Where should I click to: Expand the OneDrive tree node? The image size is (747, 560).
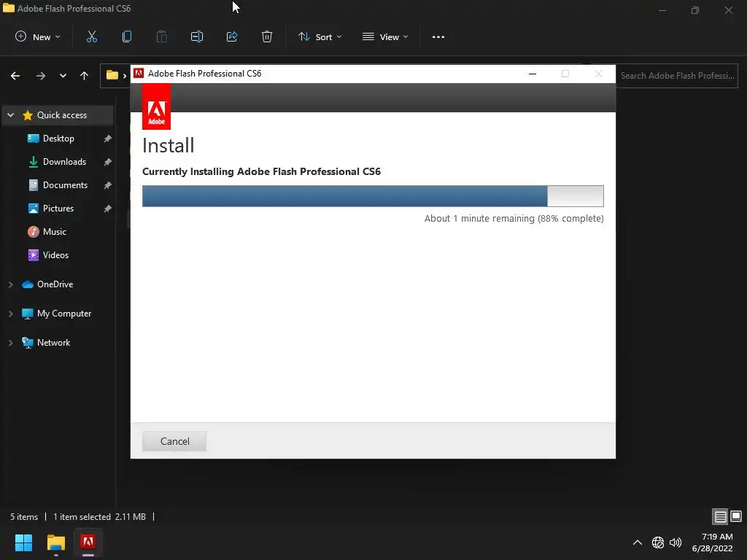[10, 284]
